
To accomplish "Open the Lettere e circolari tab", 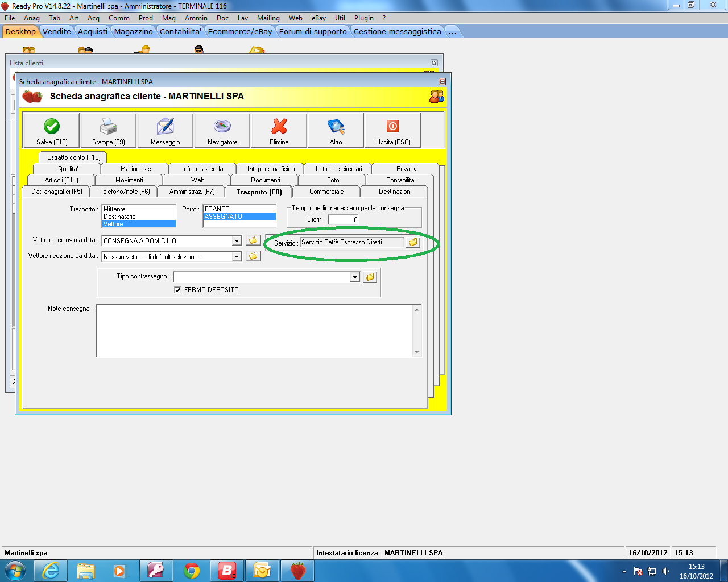I will pos(339,169).
